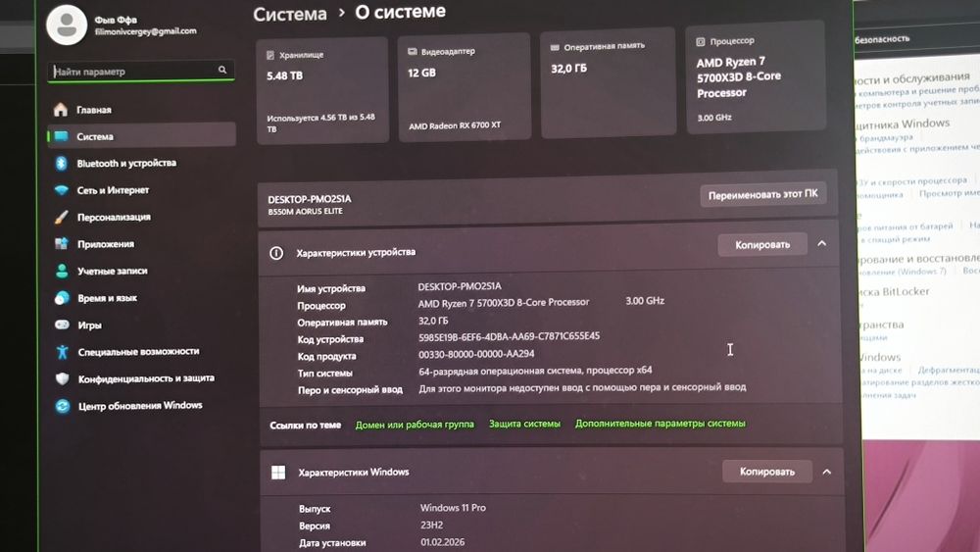Image resolution: width=980 pixels, height=552 pixels.
Task: Open the Главная home icon
Action: [61, 110]
